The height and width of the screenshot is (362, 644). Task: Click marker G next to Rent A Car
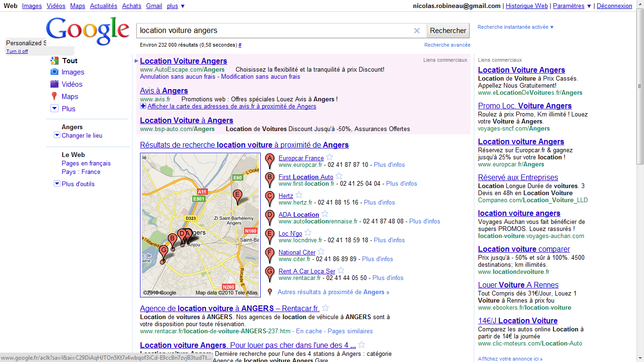tap(270, 273)
